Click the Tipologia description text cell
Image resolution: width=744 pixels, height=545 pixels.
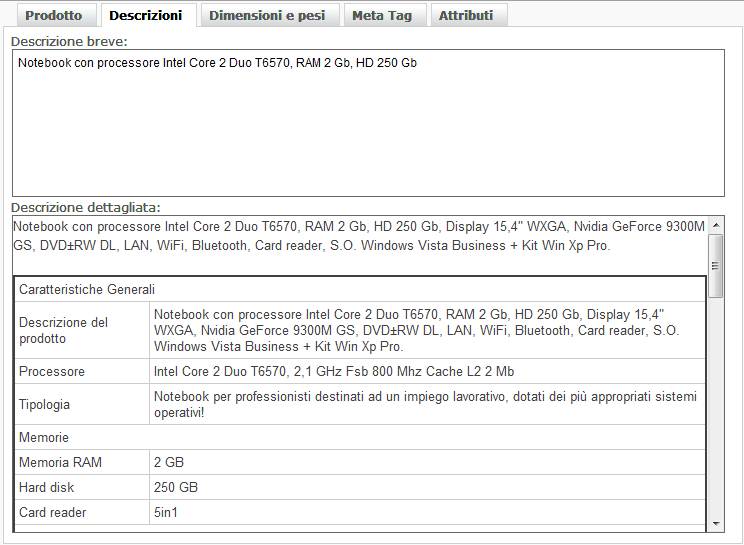click(x=427, y=405)
